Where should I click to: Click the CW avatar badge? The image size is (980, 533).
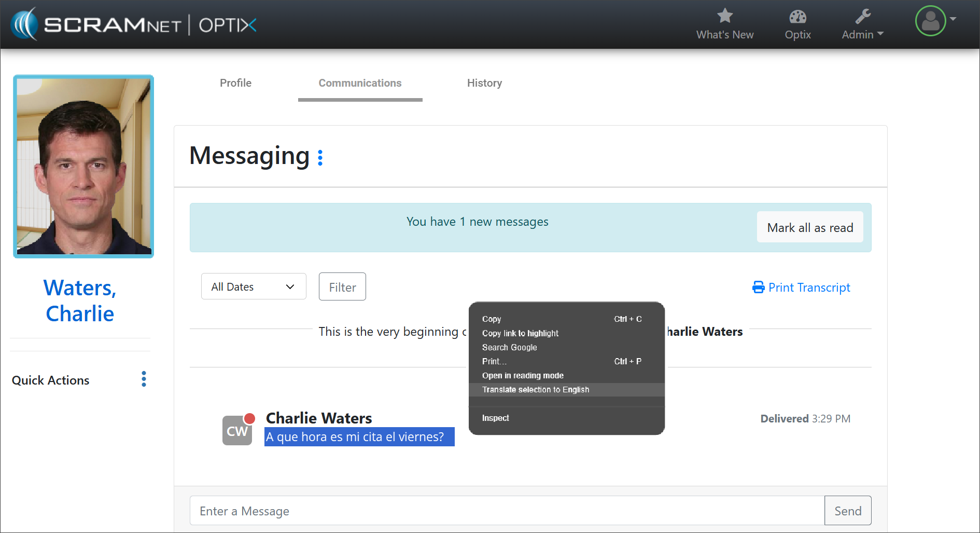237,430
